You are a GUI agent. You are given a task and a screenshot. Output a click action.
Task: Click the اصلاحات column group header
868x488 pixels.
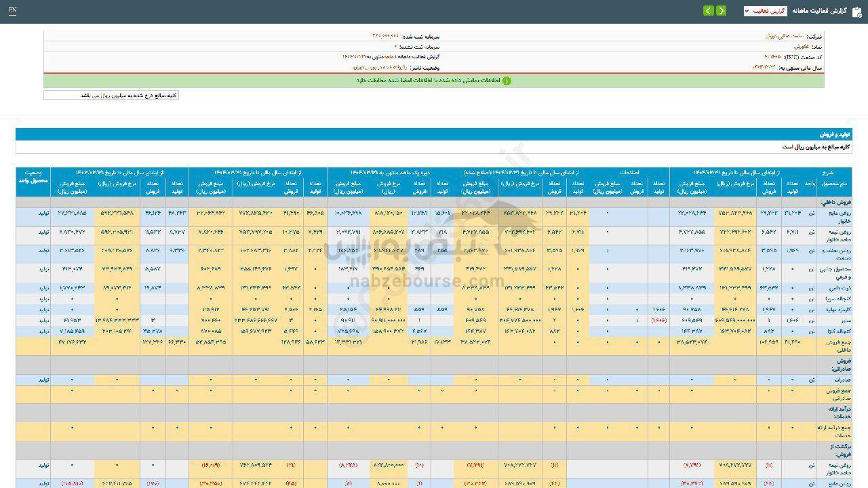coord(618,173)
